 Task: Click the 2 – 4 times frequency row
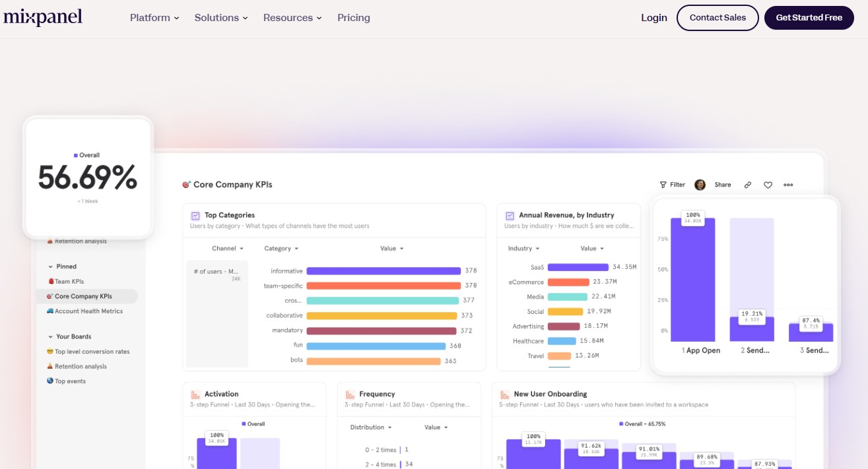(x=389, y=464)
